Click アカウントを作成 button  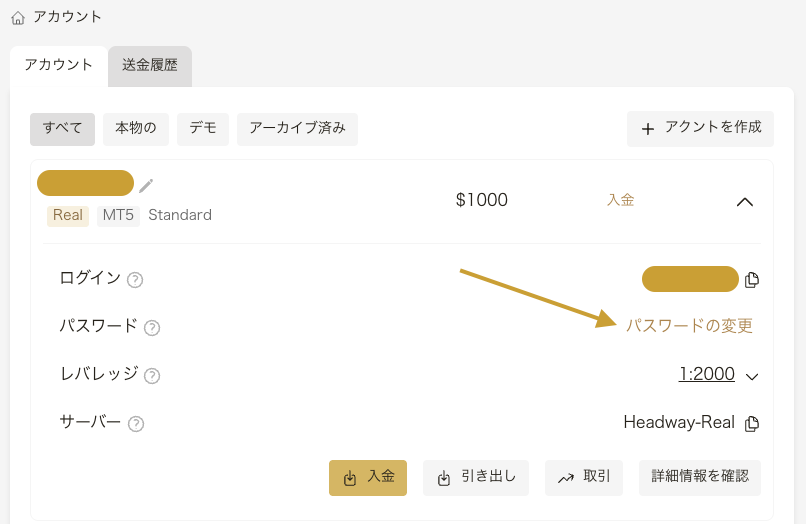[700, 128]
